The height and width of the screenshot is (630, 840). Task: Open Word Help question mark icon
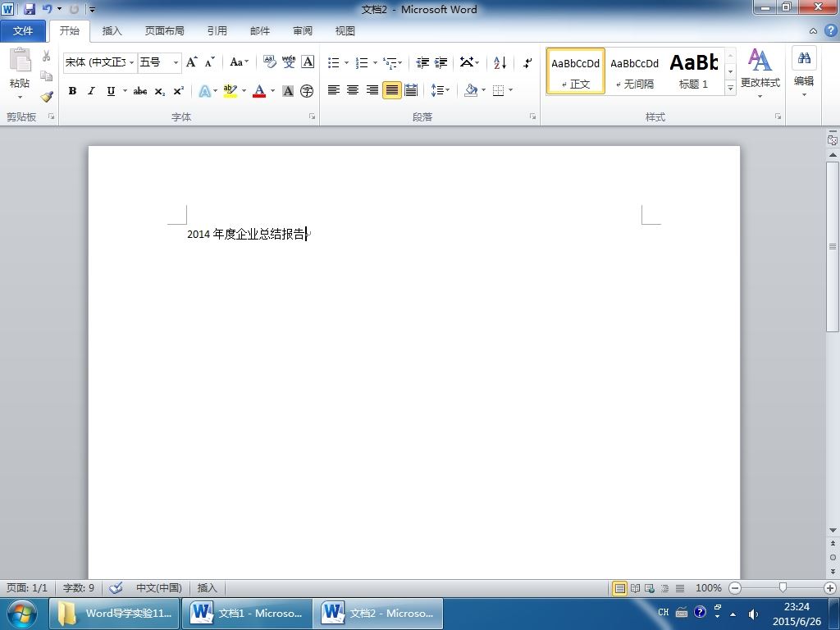coord(830,30)
